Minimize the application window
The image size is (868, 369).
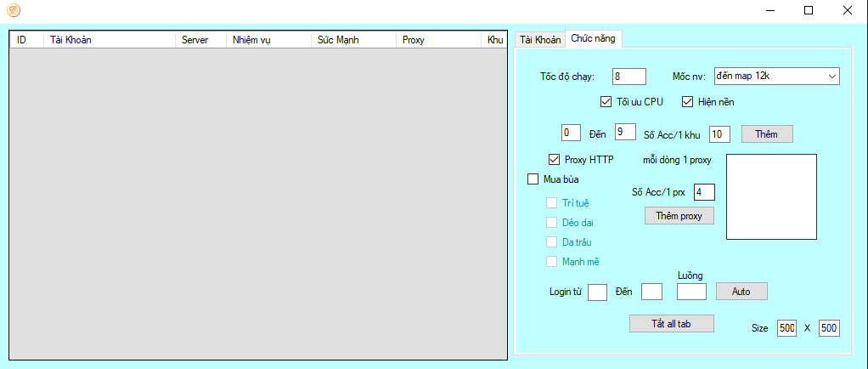point(769,10)
